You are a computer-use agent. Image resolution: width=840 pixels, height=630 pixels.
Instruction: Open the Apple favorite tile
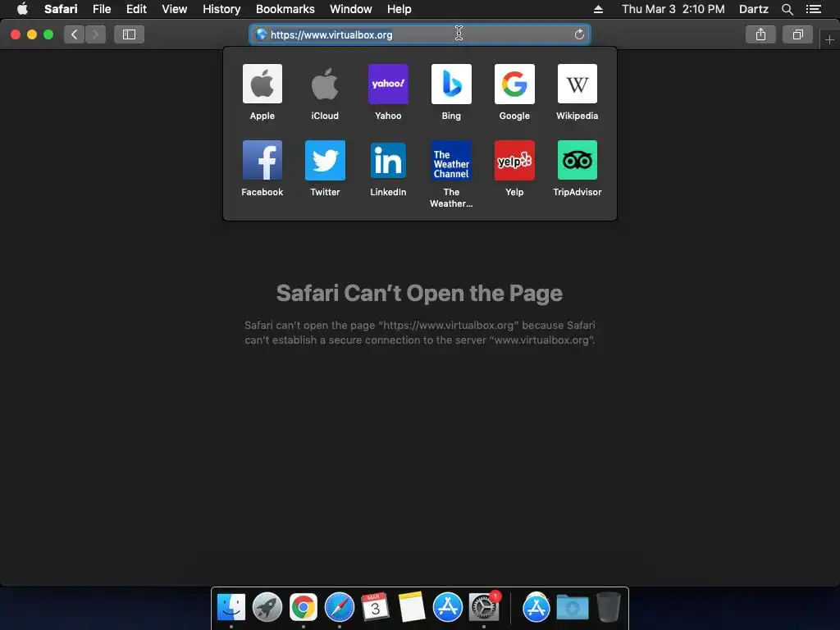coord(262,84)
